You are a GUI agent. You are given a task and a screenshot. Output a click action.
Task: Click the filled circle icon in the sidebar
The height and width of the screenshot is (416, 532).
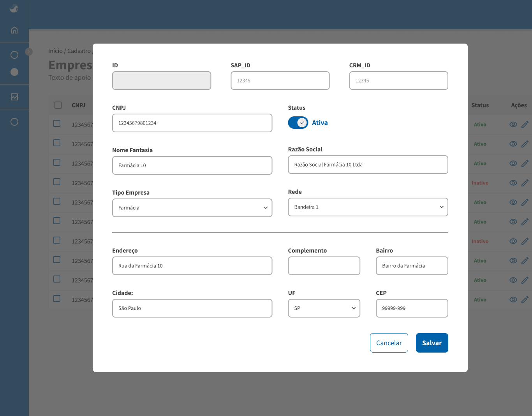coord(14,72)
